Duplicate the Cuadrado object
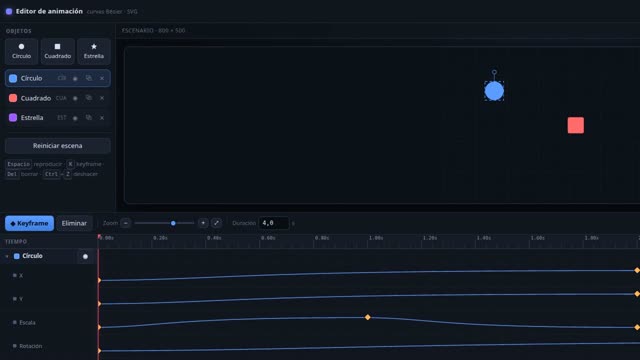The width and height of the screenshot is (640, 360). click(89, 98)
